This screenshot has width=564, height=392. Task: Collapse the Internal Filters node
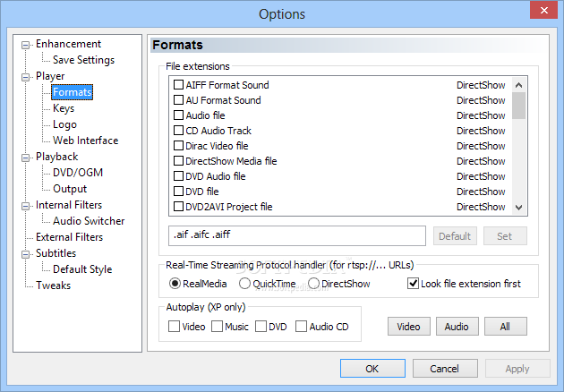click(25, 206)
